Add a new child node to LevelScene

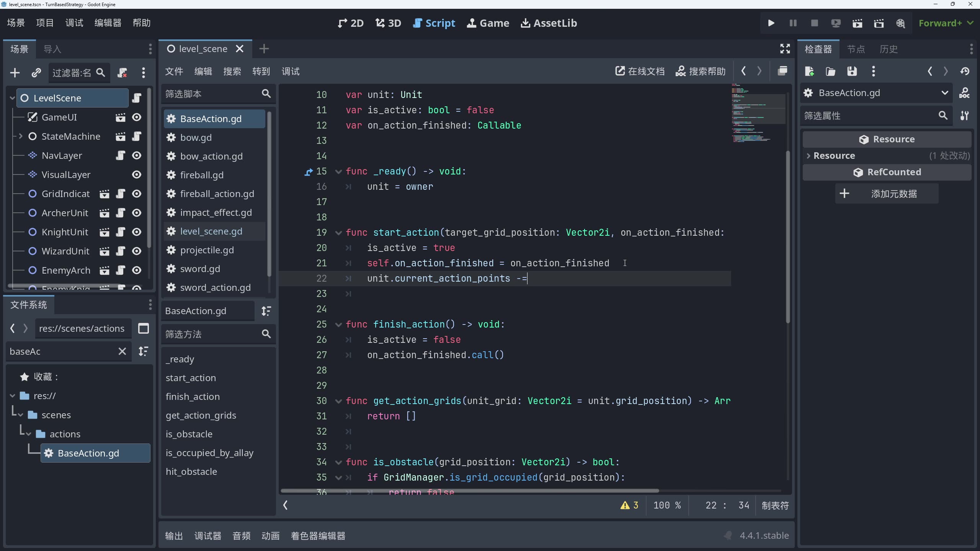coord(15,72)
